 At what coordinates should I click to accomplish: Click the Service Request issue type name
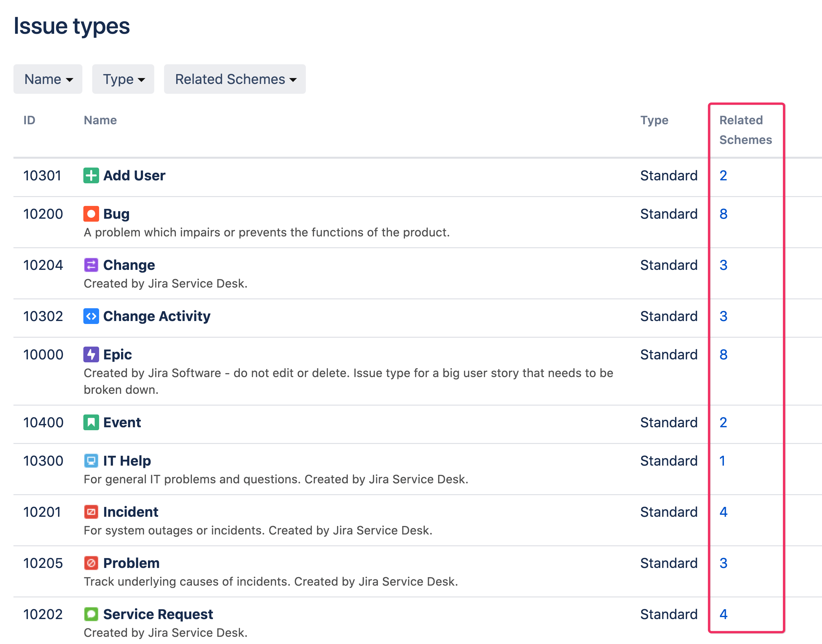(158, 614)
